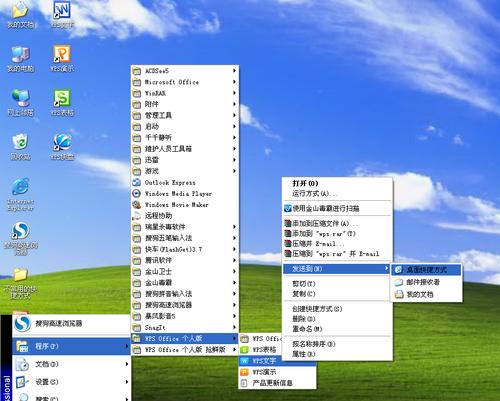
Task: Select the WPS演示 orange P desktop shortcut
Action: point(62,58)
